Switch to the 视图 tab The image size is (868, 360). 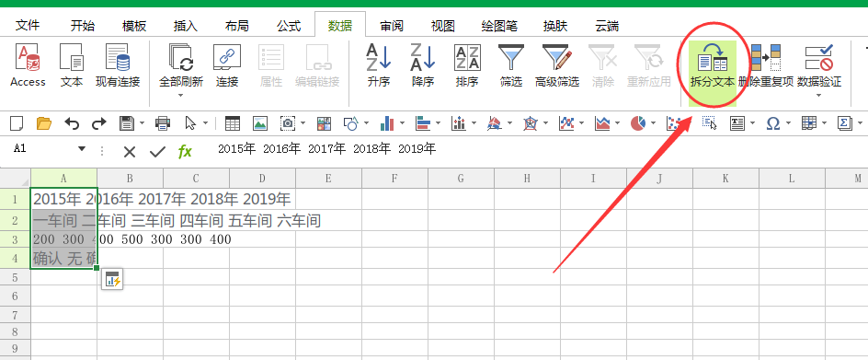443,26
